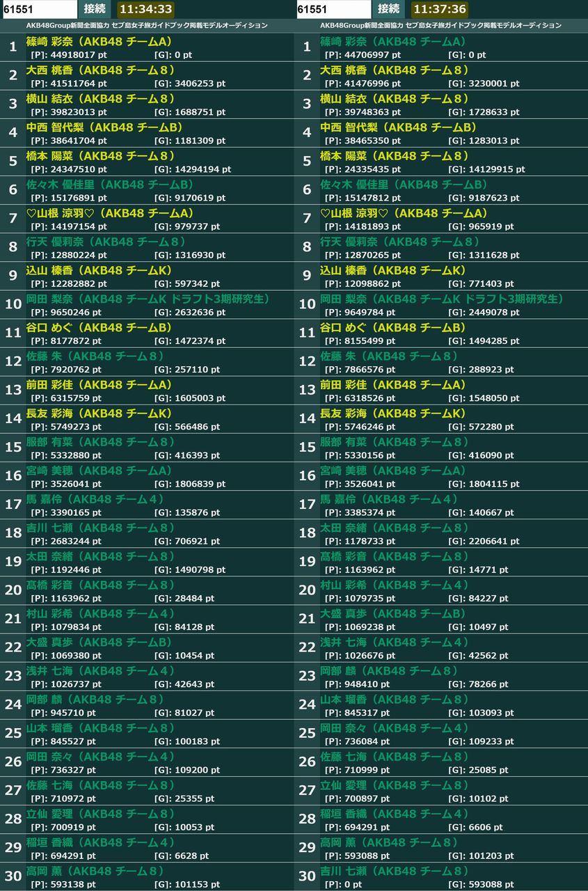Select the value [G]: 3230001 pt
The image size is (588, 891).
(484, 83)
